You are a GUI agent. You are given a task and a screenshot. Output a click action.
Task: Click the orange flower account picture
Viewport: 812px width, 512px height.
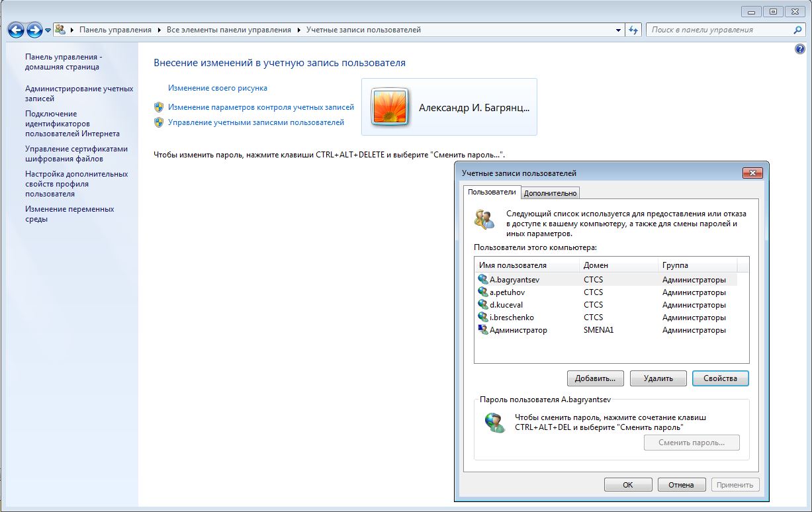(390, 107)
